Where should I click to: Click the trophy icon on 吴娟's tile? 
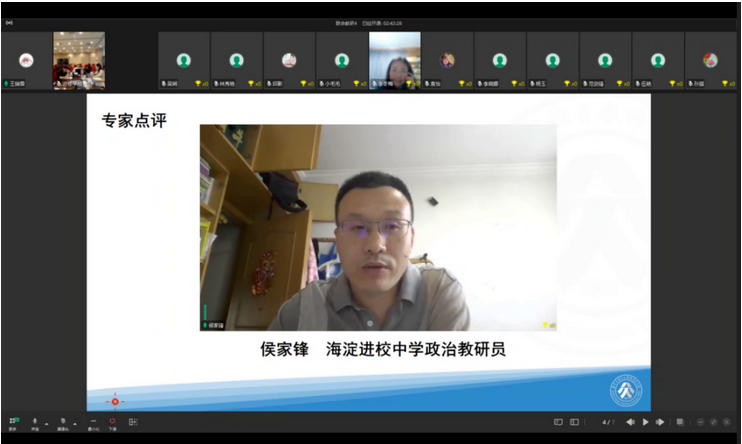point(198,83)
